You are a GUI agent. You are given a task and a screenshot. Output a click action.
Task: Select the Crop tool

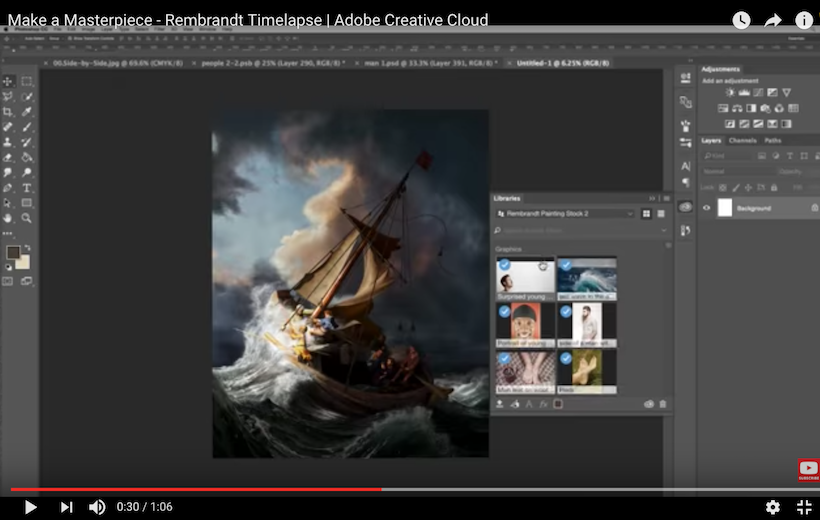[8, 111]
